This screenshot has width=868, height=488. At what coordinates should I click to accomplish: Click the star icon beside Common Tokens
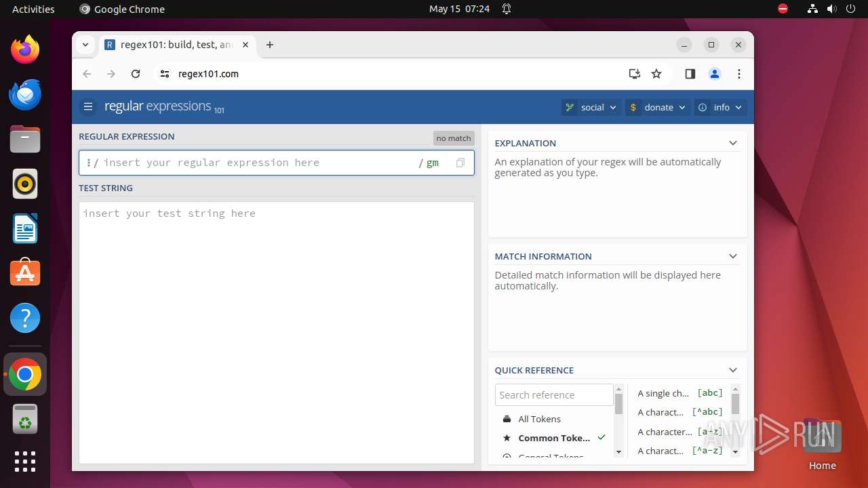point(507,438)
